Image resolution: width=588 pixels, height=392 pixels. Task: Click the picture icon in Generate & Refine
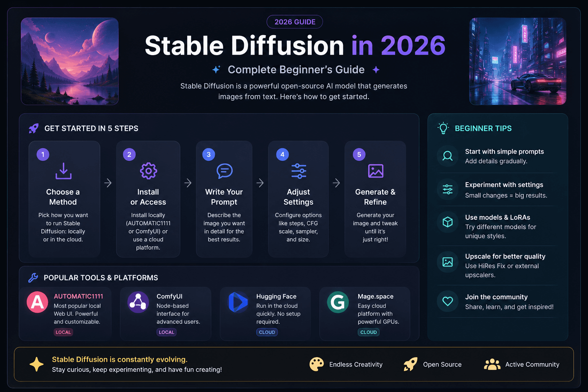(376, 171)
